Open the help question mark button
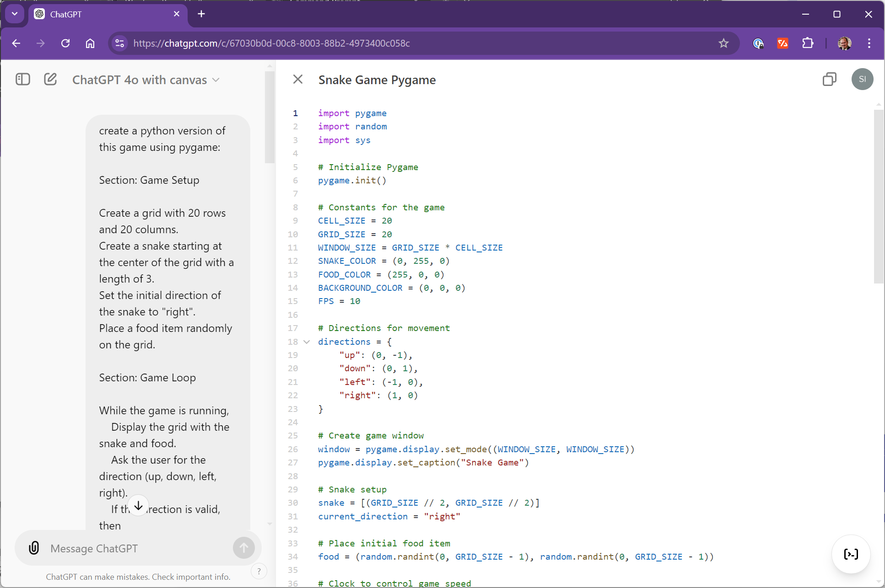 click(259, 571)
